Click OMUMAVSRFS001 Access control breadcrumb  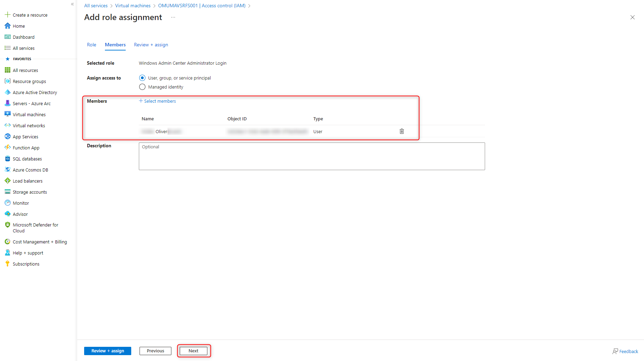(202, 6)
